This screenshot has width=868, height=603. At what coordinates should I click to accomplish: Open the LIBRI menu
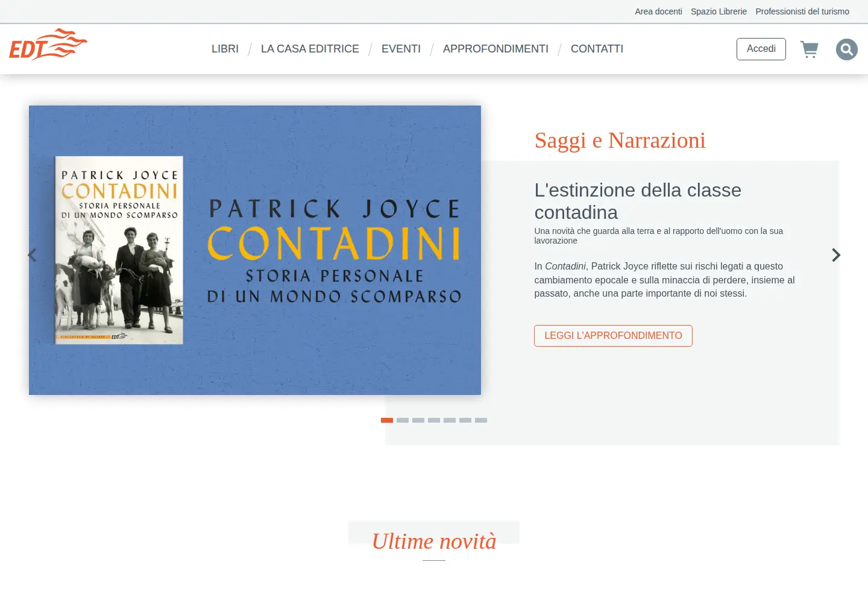pos(225,49)
